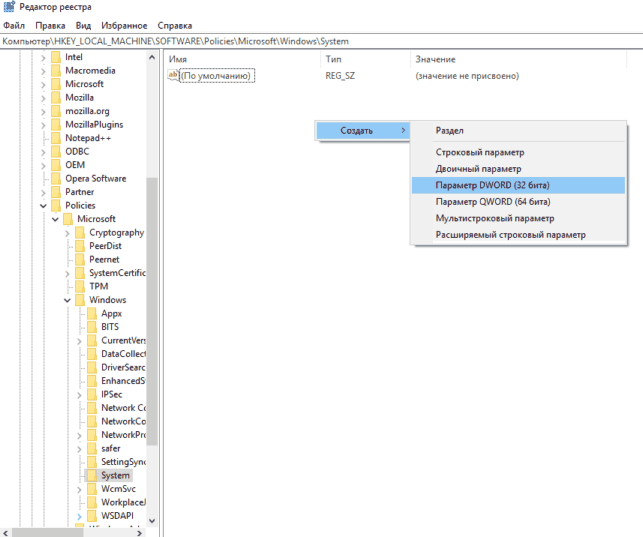Click the string value icon of (По умолчанию)
The height and width of the screenshot is (537, 643).
tap(173, 75)
